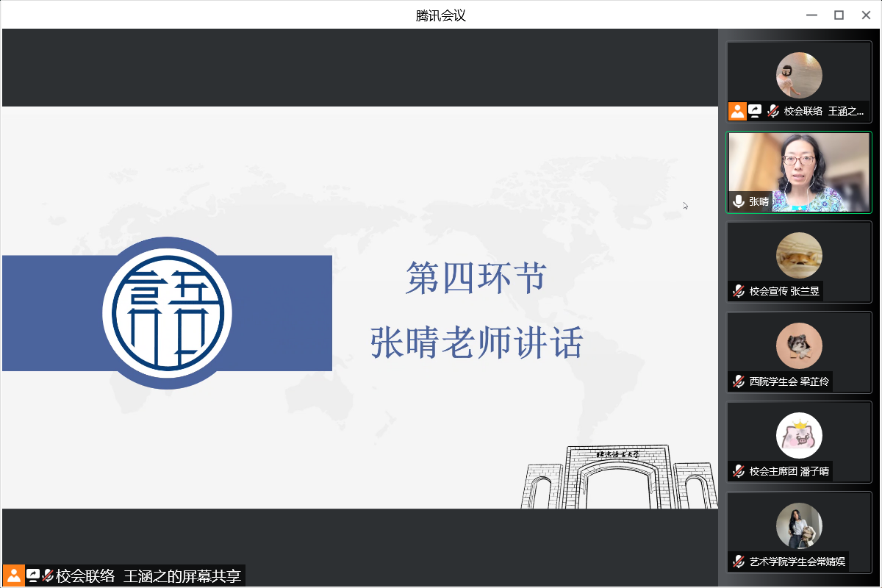Click the Shiba dog avatar of 张兰昱
882x588 pixels.
coord(799,255)
